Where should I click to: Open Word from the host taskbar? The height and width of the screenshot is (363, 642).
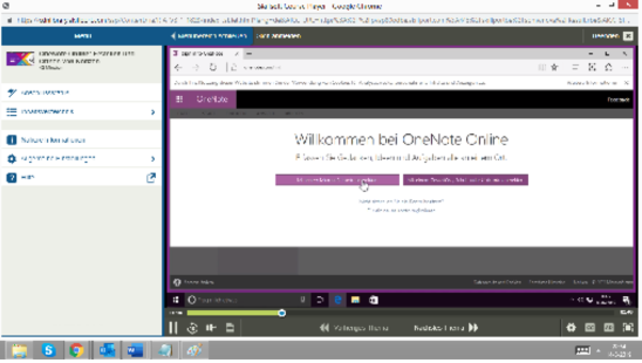(135, 351)
